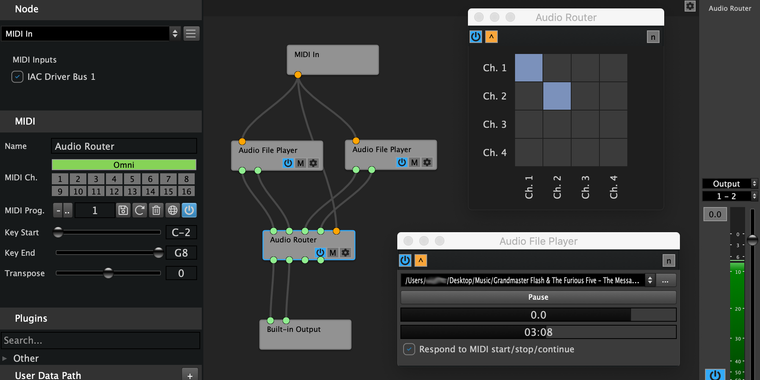Image resolution: width=760 pixels, height=380 pixels.
Task: Mute the right Audio File Player node
Action: [x=414, y=162]
